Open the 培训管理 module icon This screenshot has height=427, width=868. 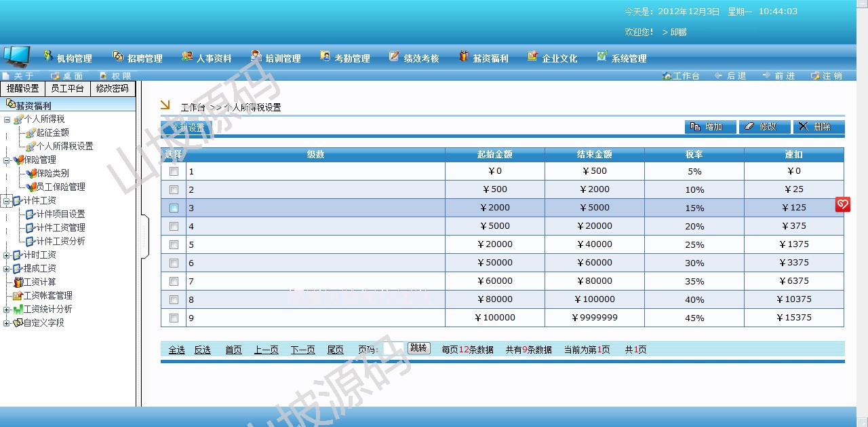[x=256, y=56]
